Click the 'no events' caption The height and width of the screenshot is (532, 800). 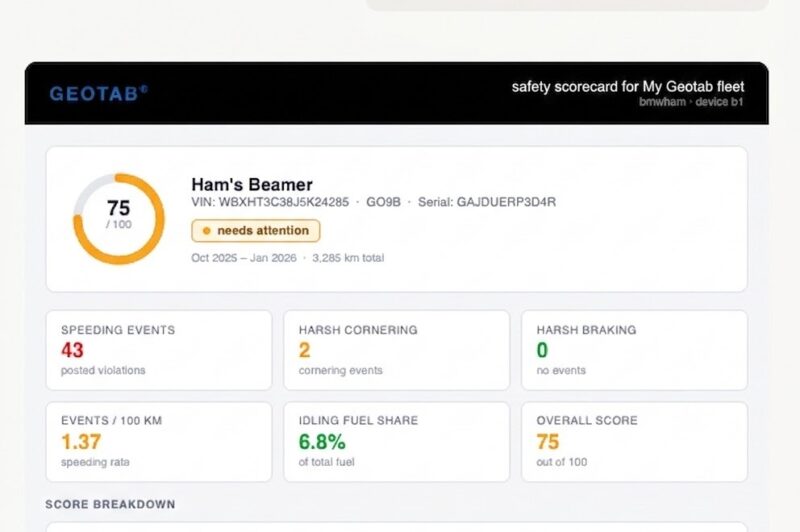click(x=561, y=370)
